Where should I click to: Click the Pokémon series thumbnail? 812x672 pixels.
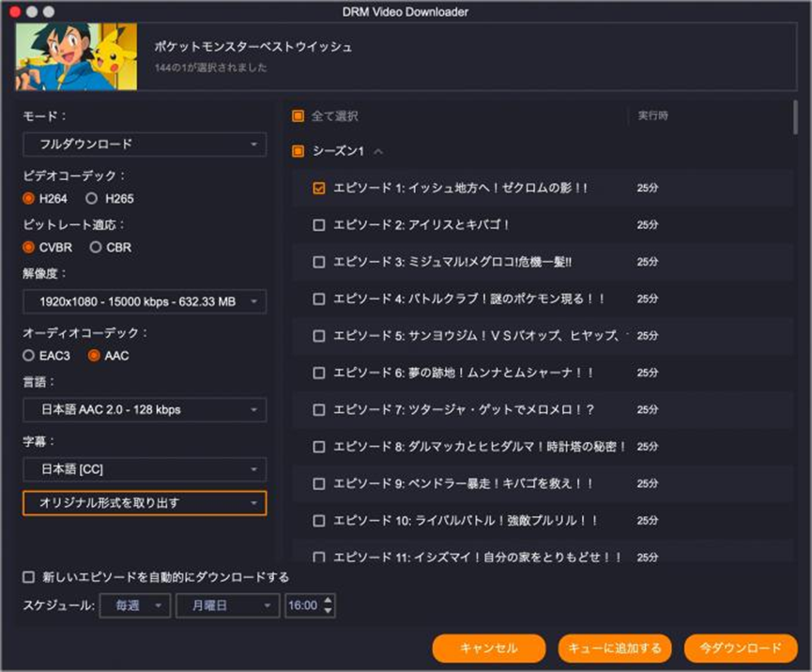(x=76, y=56)
